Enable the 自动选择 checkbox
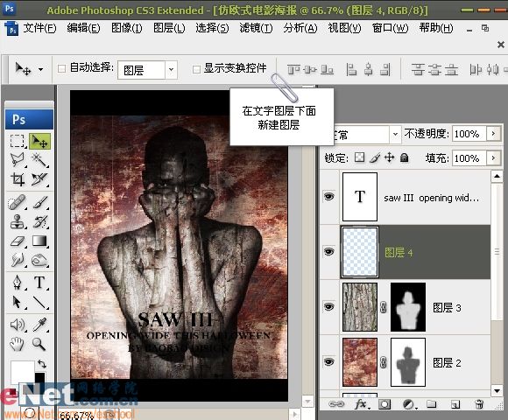This screenshot has width=508, height=420. coord(61,68)
